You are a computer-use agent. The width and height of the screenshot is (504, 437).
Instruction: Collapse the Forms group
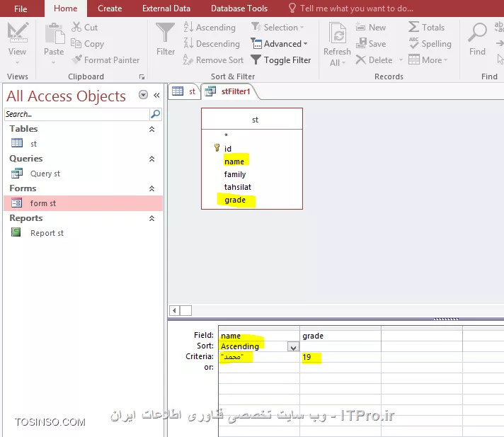click(151, 188)
